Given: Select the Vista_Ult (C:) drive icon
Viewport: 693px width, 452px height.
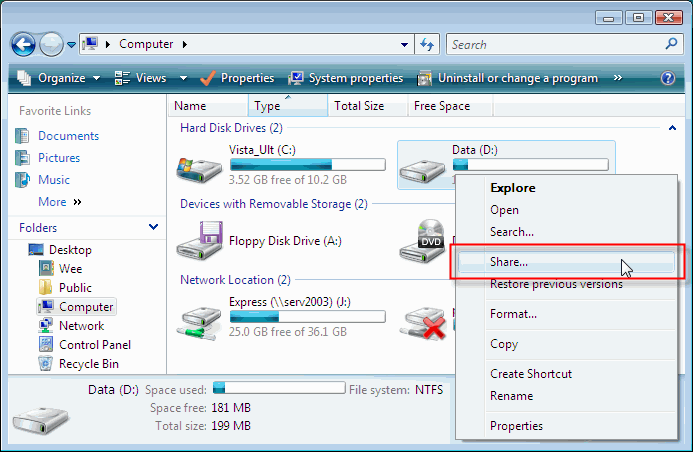Looking at the screenshot, I should [199, 169].
